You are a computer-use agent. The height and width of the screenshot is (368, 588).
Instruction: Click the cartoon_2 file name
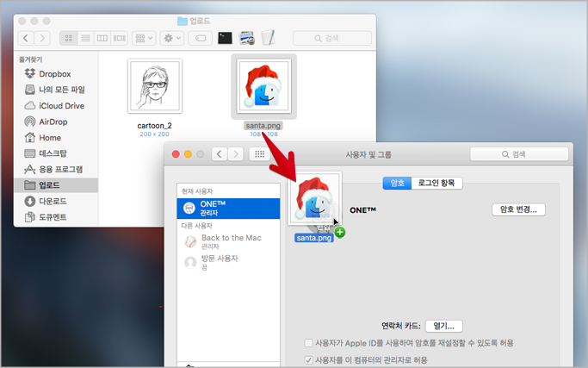pyautogui.click(x=154, y=126)
